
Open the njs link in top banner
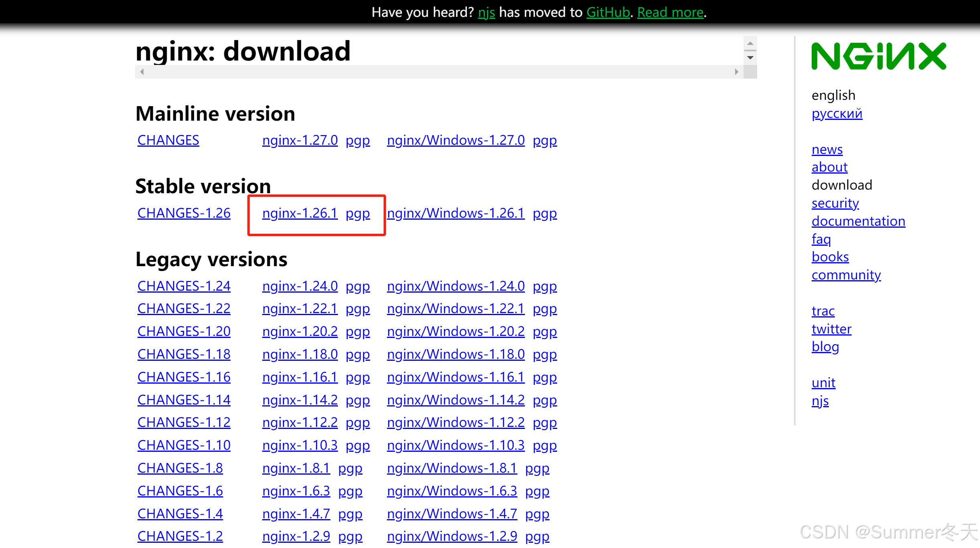pyautogui.click(x=487, y=12)
